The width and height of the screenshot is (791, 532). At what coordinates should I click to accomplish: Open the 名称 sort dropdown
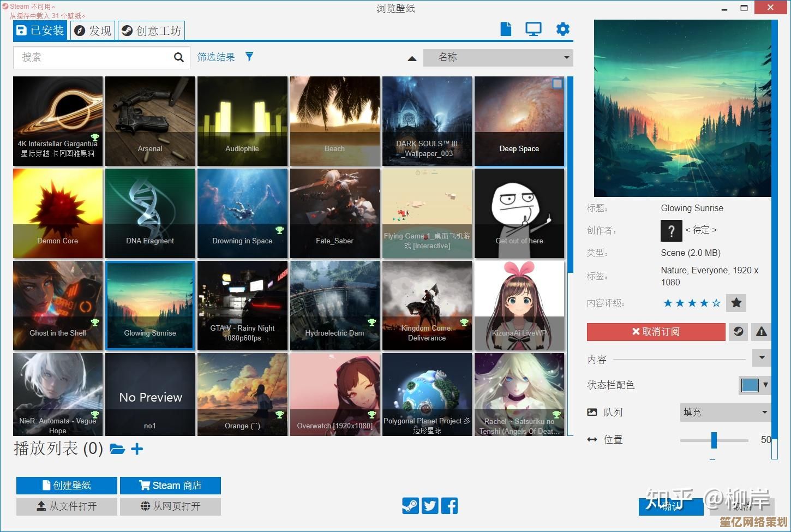[x=498, y=57]
